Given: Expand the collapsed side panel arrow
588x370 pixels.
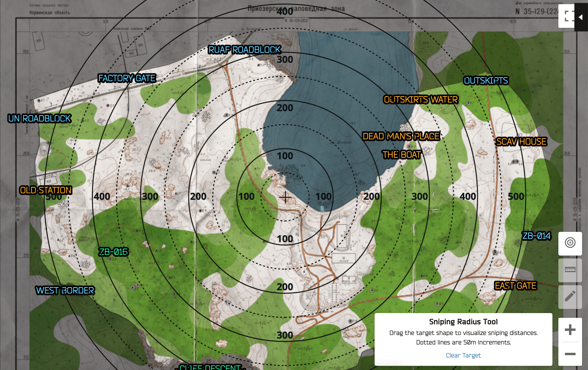Looking at the screenshot, I should click(x=581, y=17).
